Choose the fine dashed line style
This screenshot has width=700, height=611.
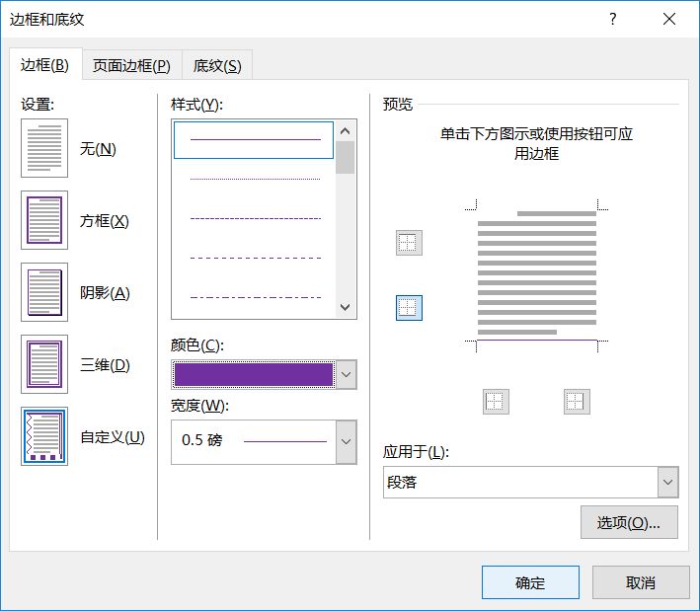256,219
